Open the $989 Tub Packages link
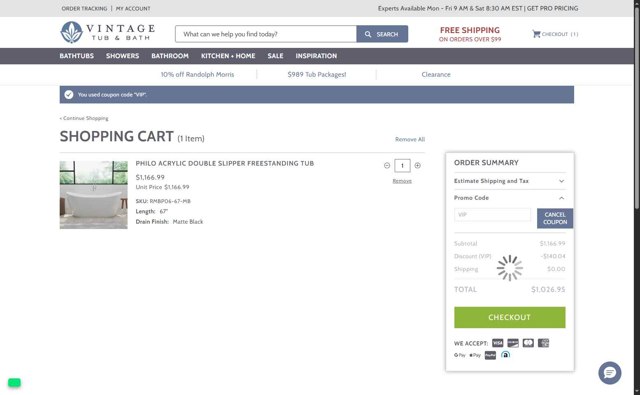The height and width of the screenshot is (395, 640). (317, 75)
